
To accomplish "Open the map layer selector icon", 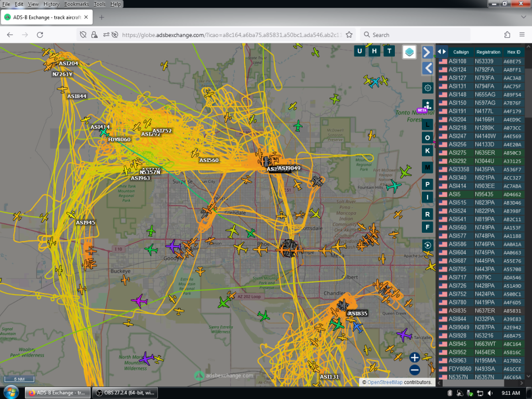I will (409, 52).
